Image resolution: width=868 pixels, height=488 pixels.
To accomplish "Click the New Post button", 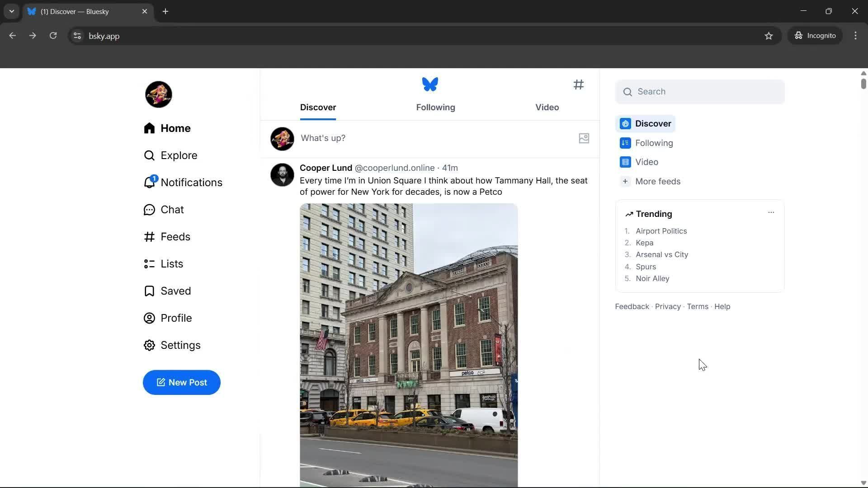I will [181, 383].
